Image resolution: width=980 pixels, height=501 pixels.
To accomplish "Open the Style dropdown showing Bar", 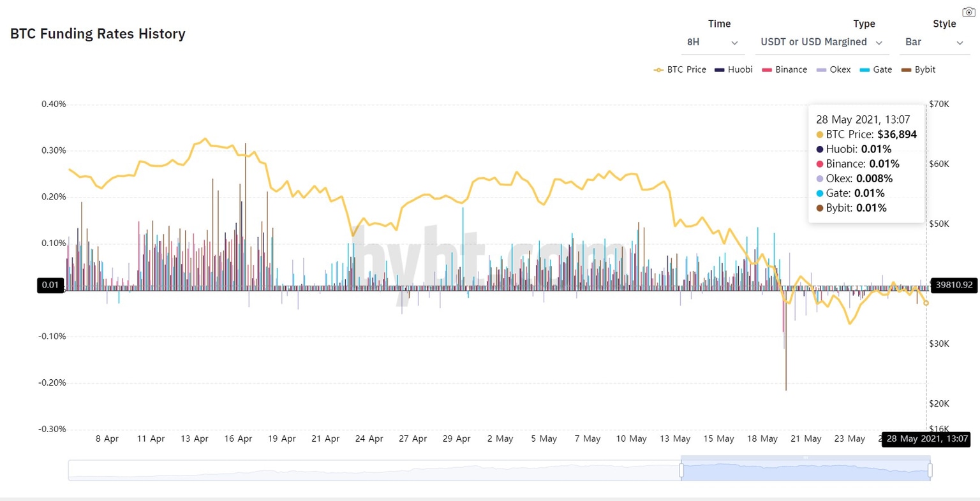I will coord(935,42).
